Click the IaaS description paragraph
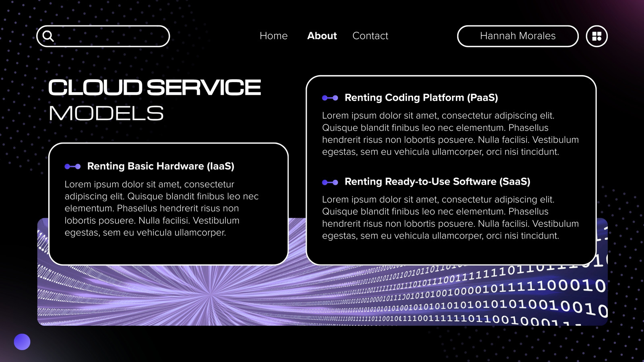 coord(161,208)
